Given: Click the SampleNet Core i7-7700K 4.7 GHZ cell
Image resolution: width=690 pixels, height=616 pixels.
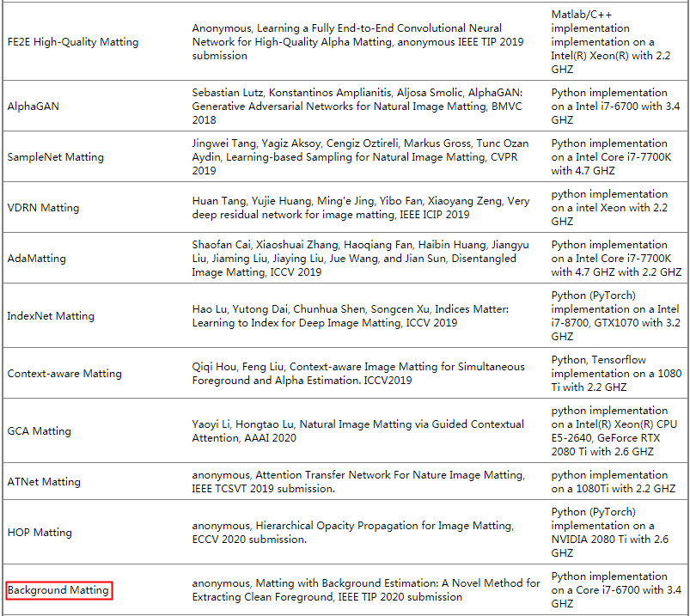Looking at the screenshot, I should 611,156.
